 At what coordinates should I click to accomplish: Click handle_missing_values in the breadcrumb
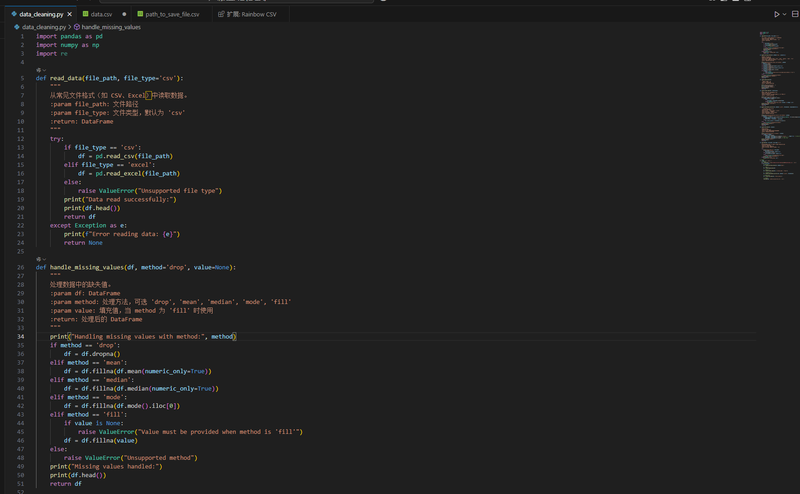click(111, 27)
